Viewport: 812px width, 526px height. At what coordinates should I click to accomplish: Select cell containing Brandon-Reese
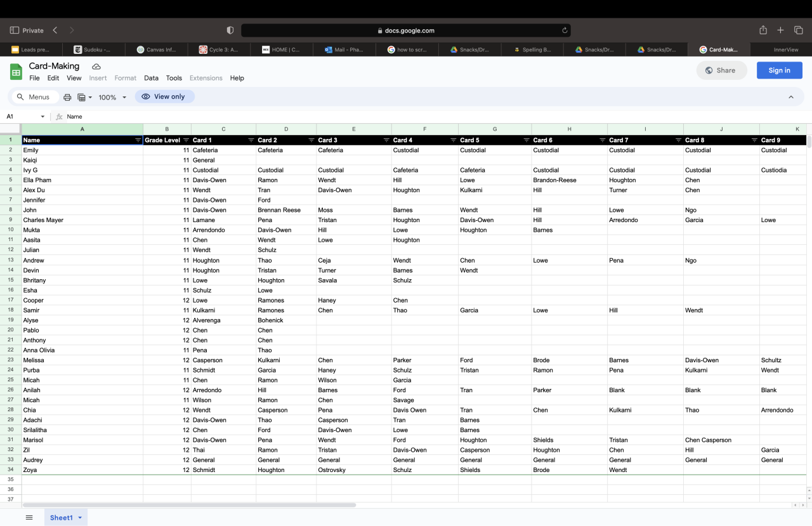tap(570, 180)
